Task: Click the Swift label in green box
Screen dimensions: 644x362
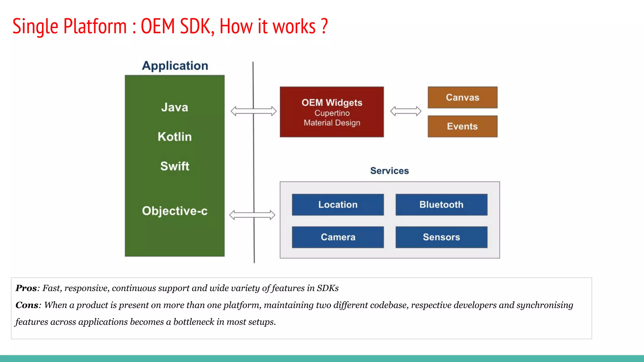Action: 175,166
